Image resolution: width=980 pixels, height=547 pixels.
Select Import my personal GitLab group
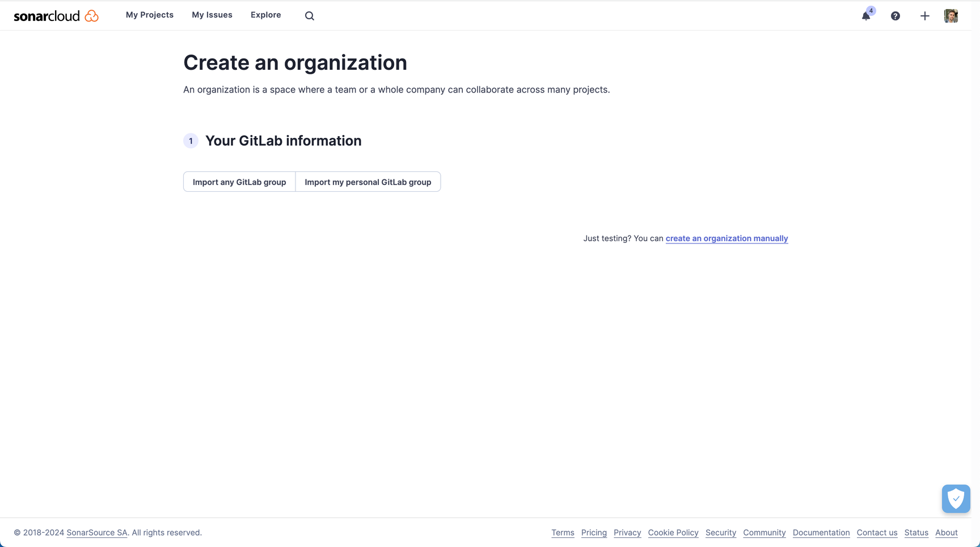[367, 182]
